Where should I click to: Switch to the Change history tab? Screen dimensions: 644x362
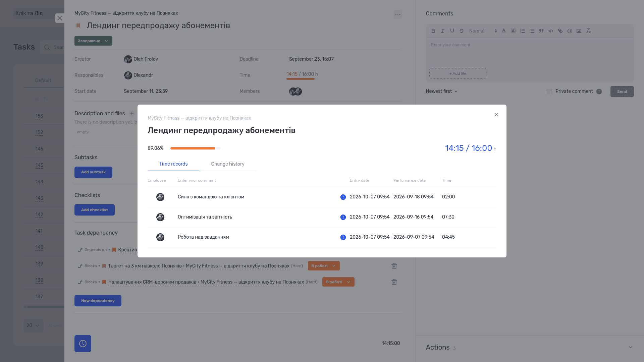pyautogui.click(x=228, y=164)
